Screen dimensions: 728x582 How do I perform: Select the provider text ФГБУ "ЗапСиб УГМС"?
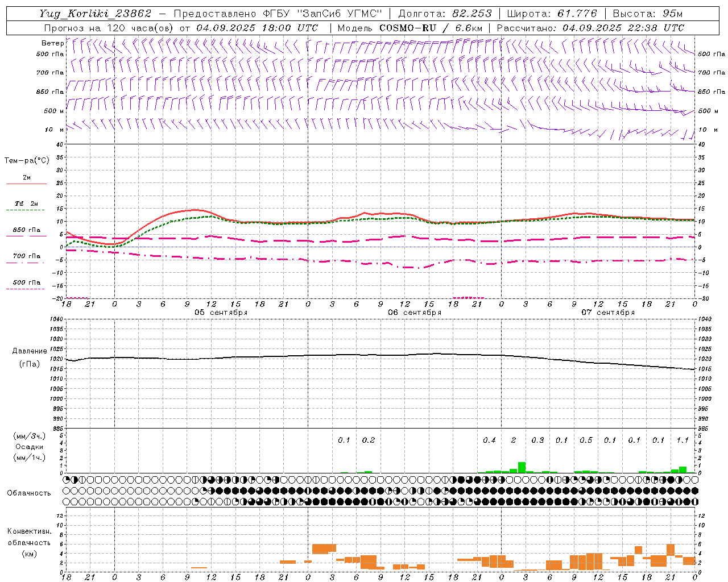click(x=322, y=14)
